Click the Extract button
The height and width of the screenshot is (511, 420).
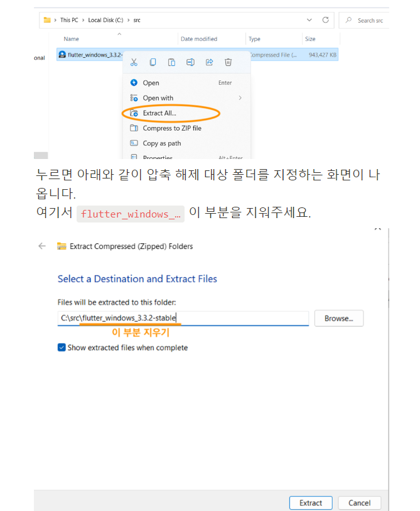[x=311, y=503]
